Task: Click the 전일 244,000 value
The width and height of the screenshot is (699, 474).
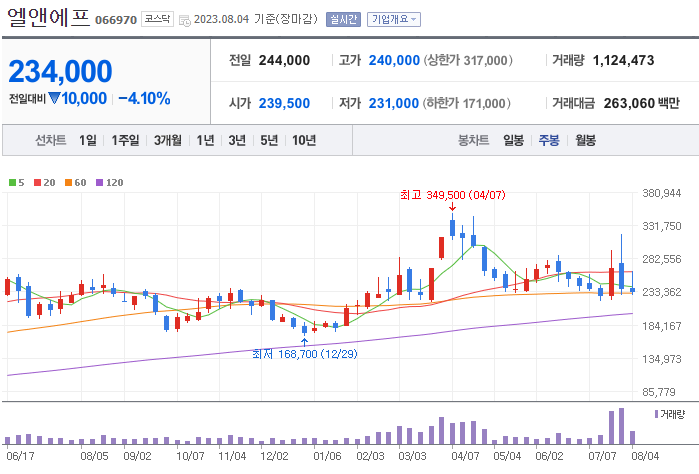Action: pos(284,60)
